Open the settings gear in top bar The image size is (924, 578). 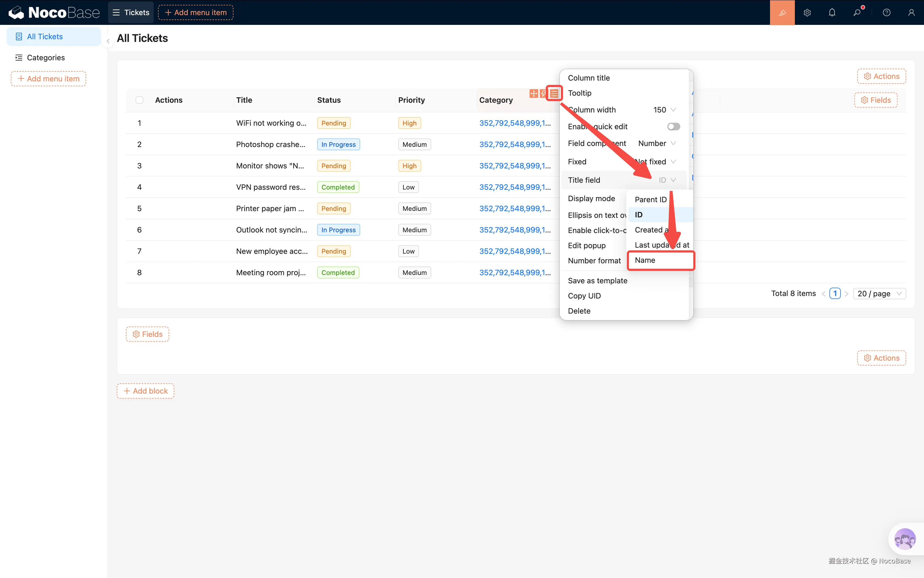(807, 13)
